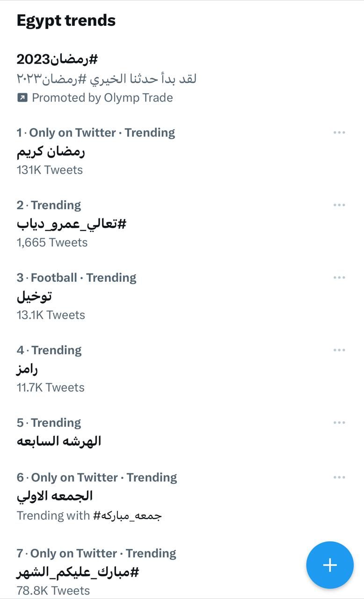The width and height of the screenshot is (364, 599).
Task: Click the #جمعه_مباركه related hashtag
Action: click(127, 516)
